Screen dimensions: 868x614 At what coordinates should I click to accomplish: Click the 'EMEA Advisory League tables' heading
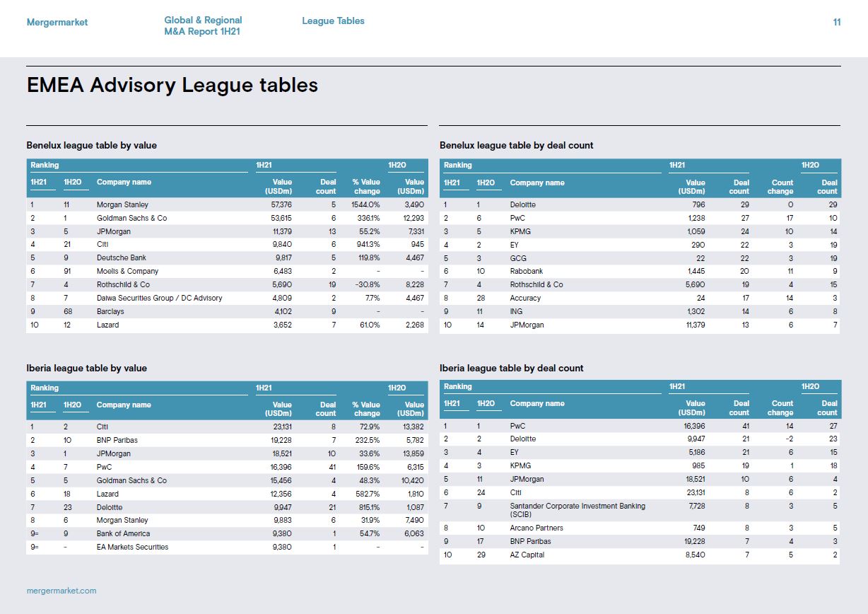click(x=172, y=85)
